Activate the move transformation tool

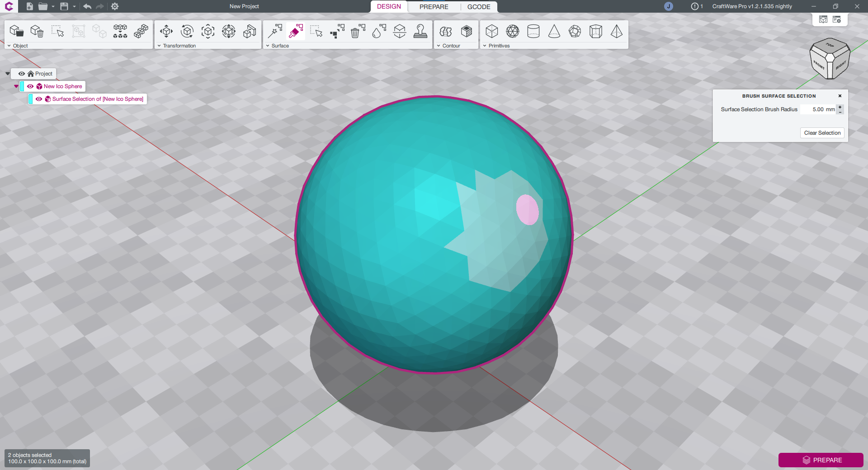(x=166, y=32)
